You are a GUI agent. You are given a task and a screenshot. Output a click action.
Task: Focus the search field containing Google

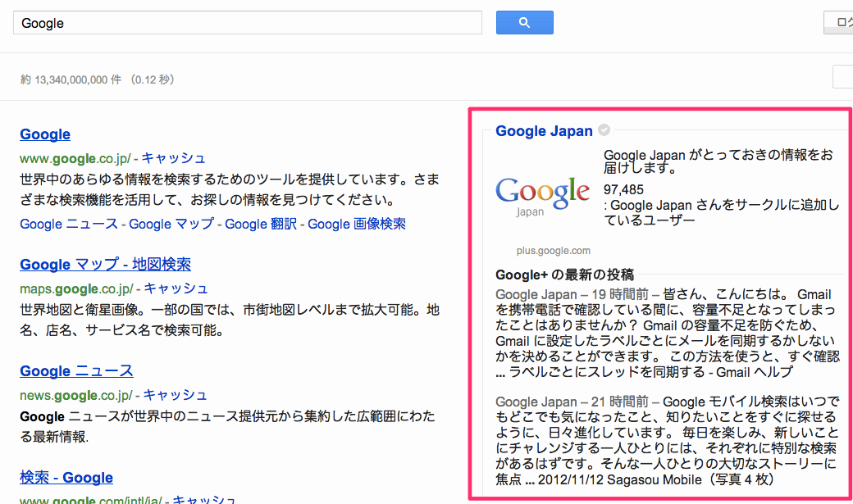point(248,23)
